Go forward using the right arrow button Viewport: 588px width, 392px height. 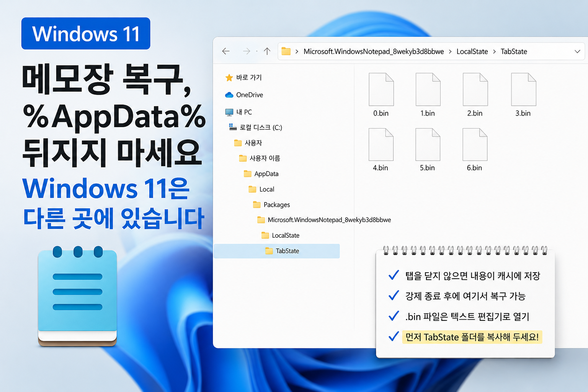pyautogui.click(x=247, y=51)
